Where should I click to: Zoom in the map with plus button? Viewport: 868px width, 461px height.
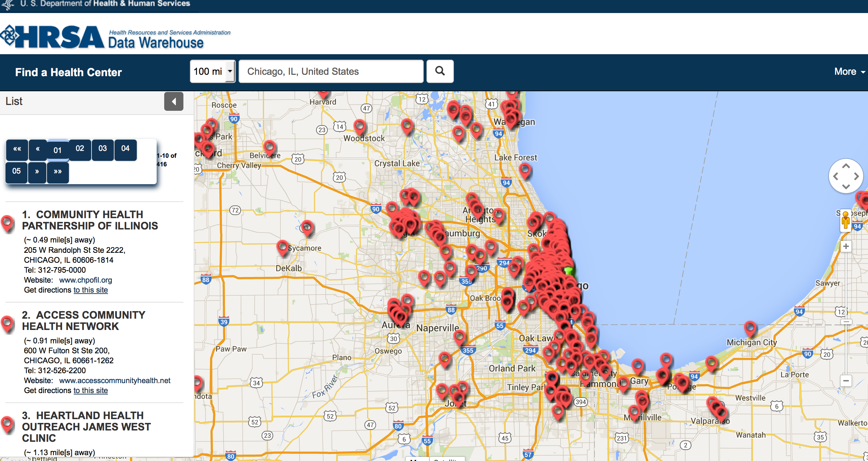[x=846, y=246]
